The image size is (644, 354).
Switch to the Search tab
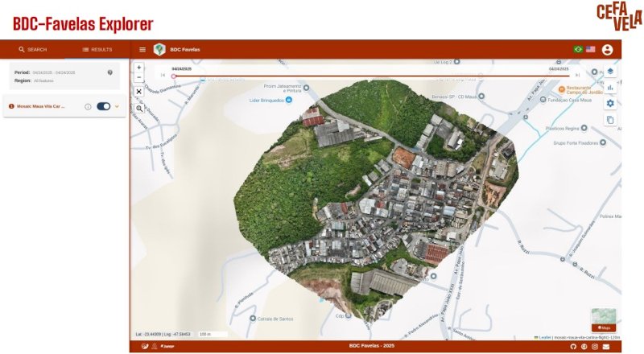pyautogui.click(x=33, y=50)
